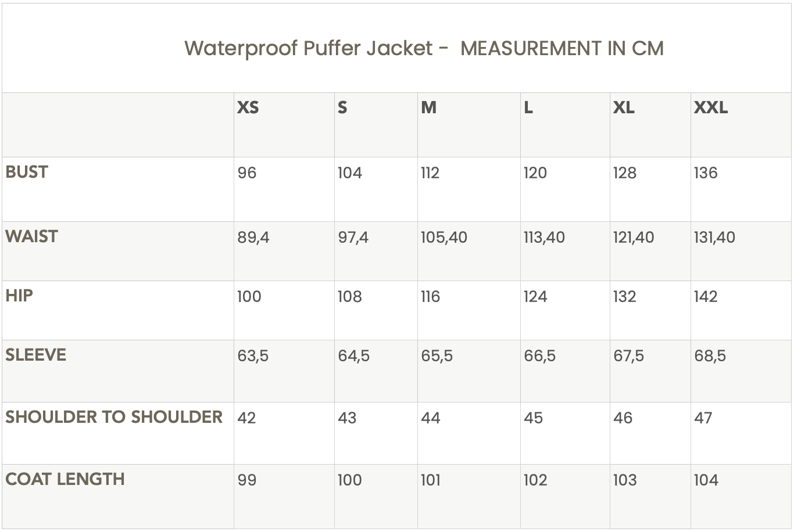This screenshot has width=794, height=532.
Task: Click the XXL size column header
Action: click(x=710, y=108)
